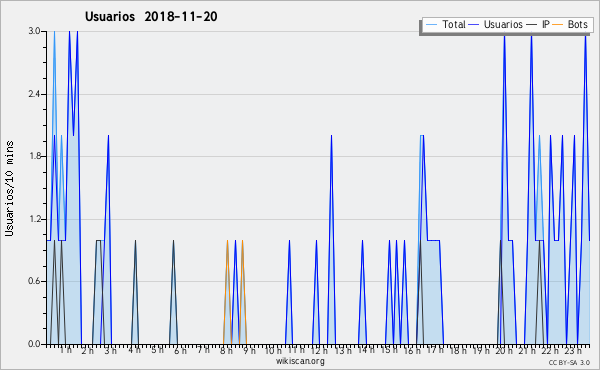
Task: Click the y-axis value "3.0"
Action: 34,31
